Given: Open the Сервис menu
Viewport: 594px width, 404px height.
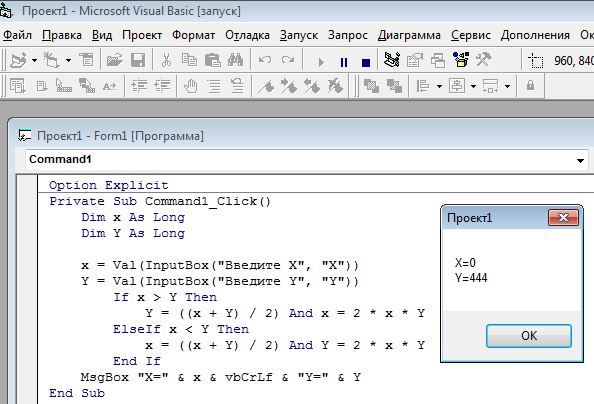Looking at the screenshot, I should [x=471, y=35].
